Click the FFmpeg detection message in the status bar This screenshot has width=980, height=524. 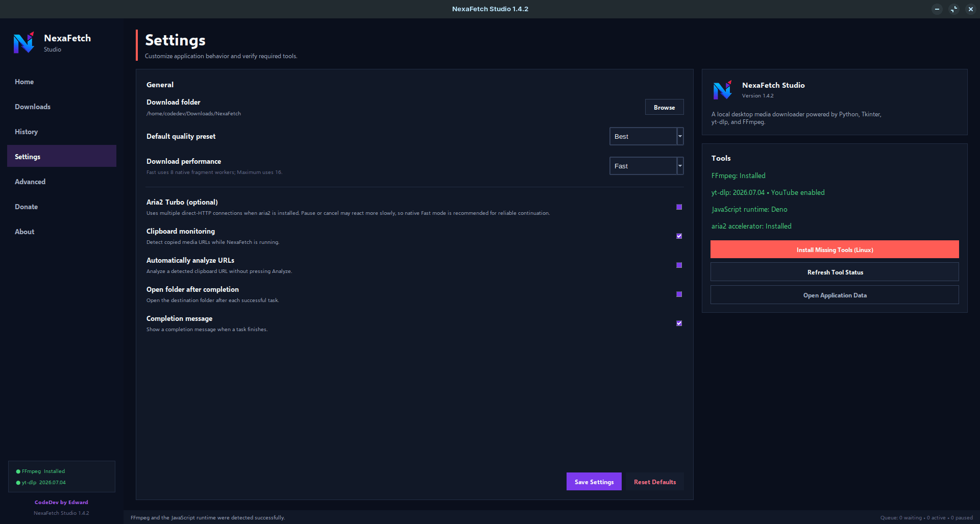[208, 517]
